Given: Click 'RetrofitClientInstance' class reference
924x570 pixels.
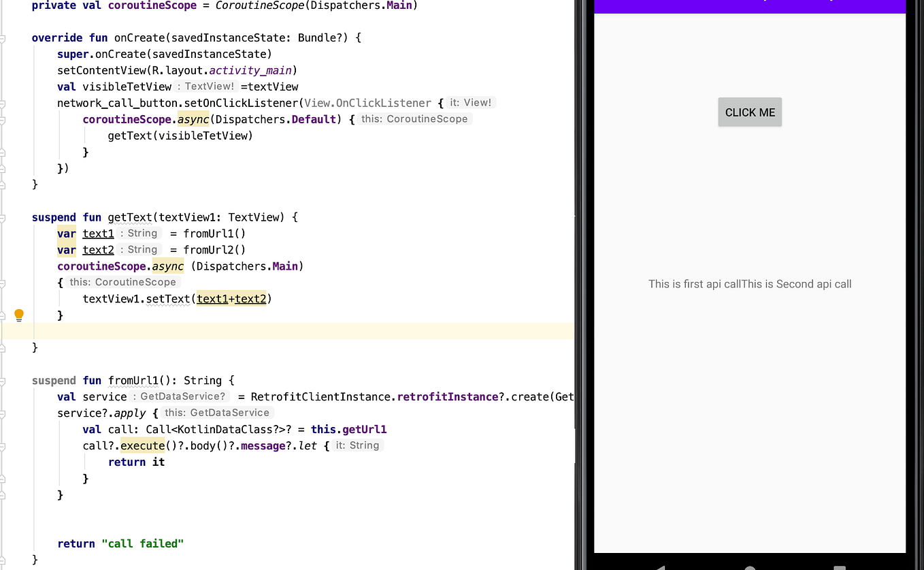Looking at the screenshot, I should pos(320,396).
